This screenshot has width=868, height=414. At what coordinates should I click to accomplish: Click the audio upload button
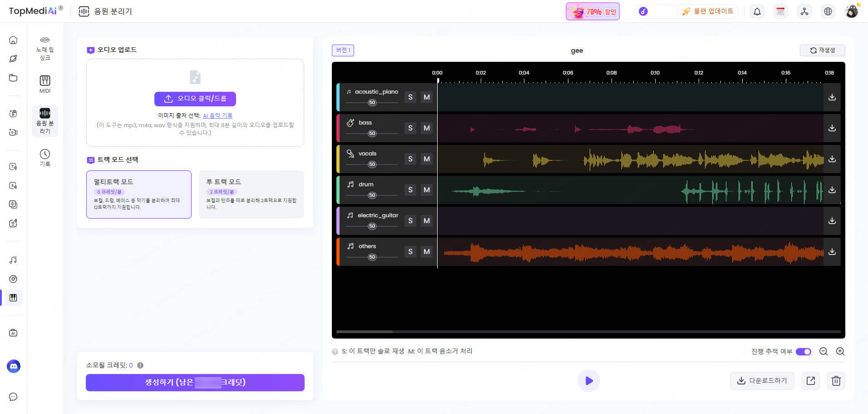(x=195, y=99)
